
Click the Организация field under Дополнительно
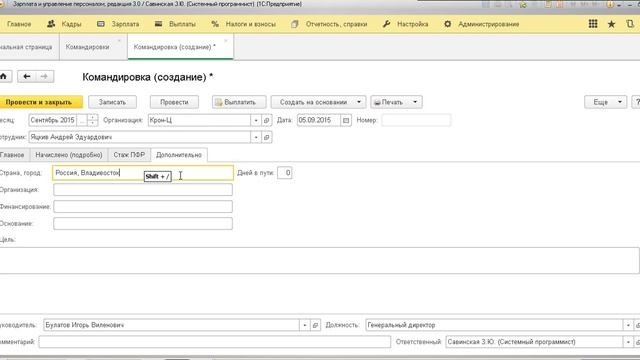pyautogui.click(x=143, y=190)
